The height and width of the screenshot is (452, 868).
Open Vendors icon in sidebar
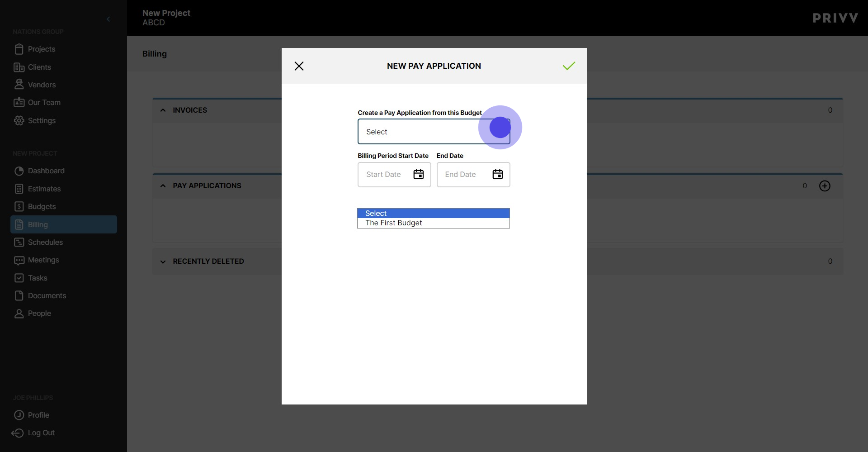point(19,85)
